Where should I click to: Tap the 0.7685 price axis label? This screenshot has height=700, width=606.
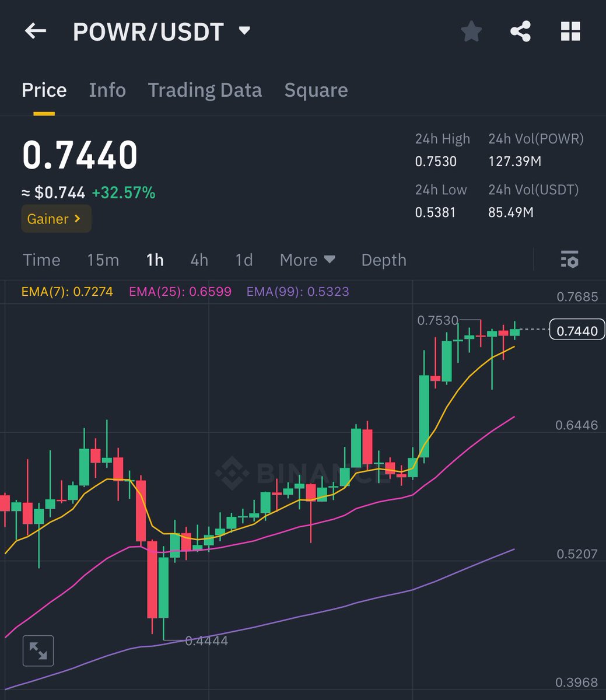[577, 297]
